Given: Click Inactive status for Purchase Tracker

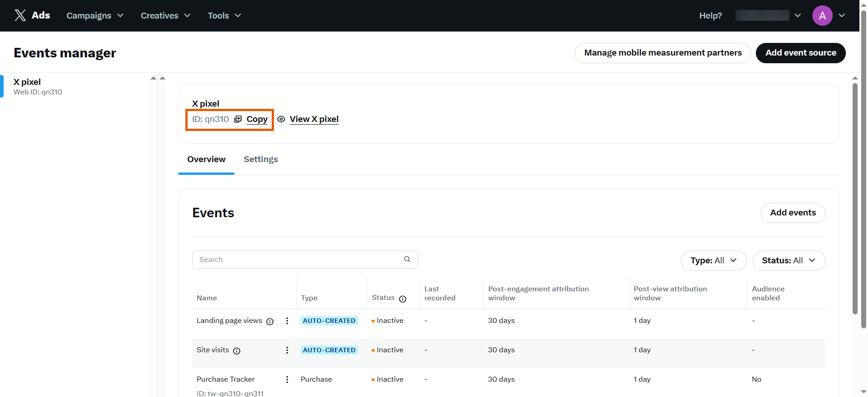Looking at the screenshot, I should click(x=387, y=379).
